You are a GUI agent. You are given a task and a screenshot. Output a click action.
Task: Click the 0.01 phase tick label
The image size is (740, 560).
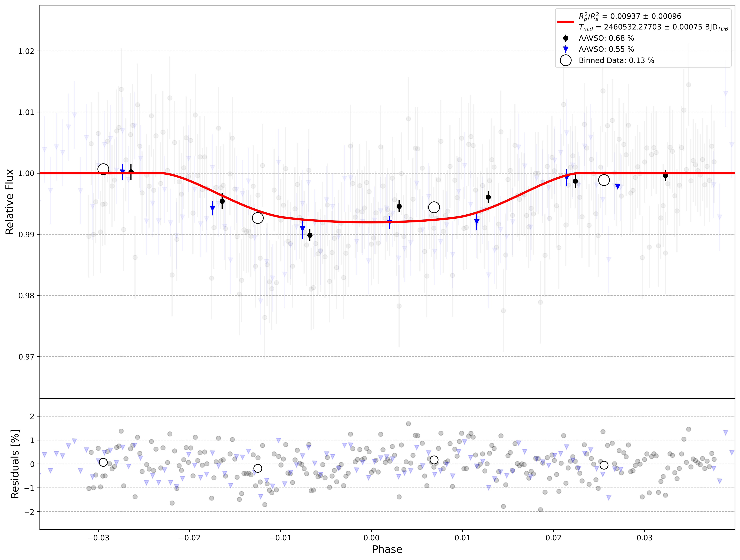click(463, 538)
